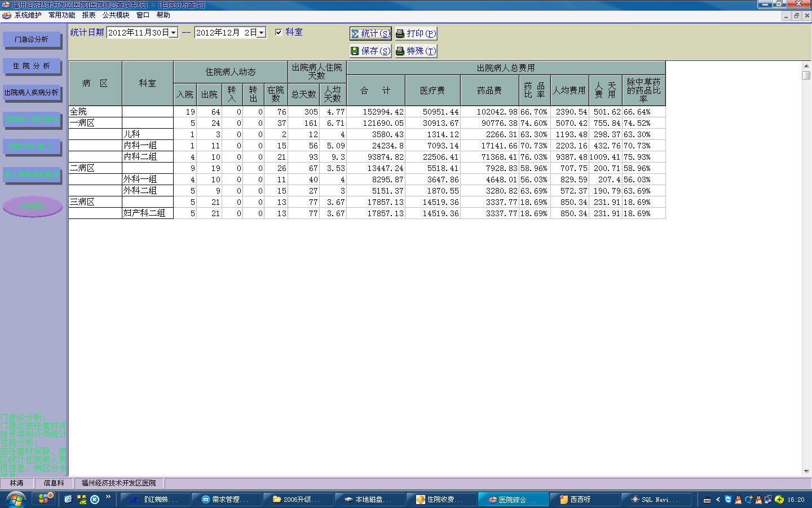Click the network computers tray icon
This screenshot has width=812, height=508.
(x=769, y=500)
